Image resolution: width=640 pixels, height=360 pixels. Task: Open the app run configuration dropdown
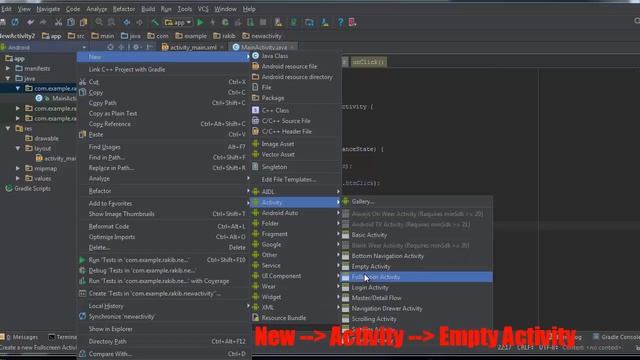pyautogui.click(x=178, y=22)
